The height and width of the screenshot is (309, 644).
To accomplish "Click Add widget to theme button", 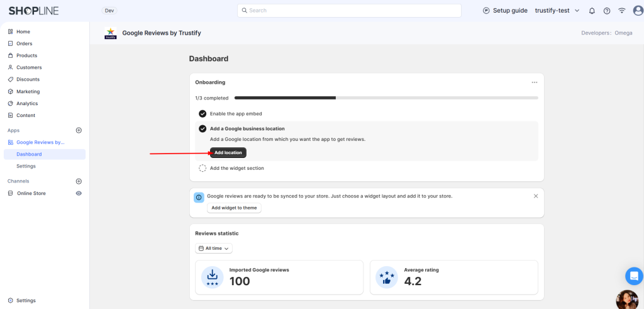I will point(234,208).
